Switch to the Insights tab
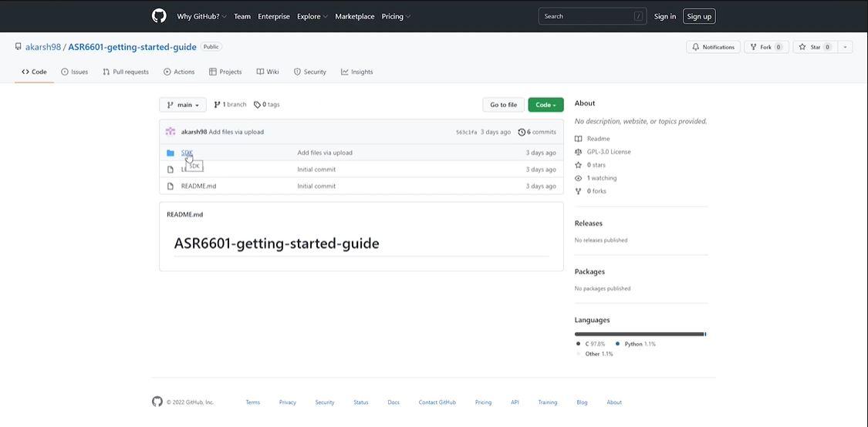 pyautogui.click(x=357, y=72)
